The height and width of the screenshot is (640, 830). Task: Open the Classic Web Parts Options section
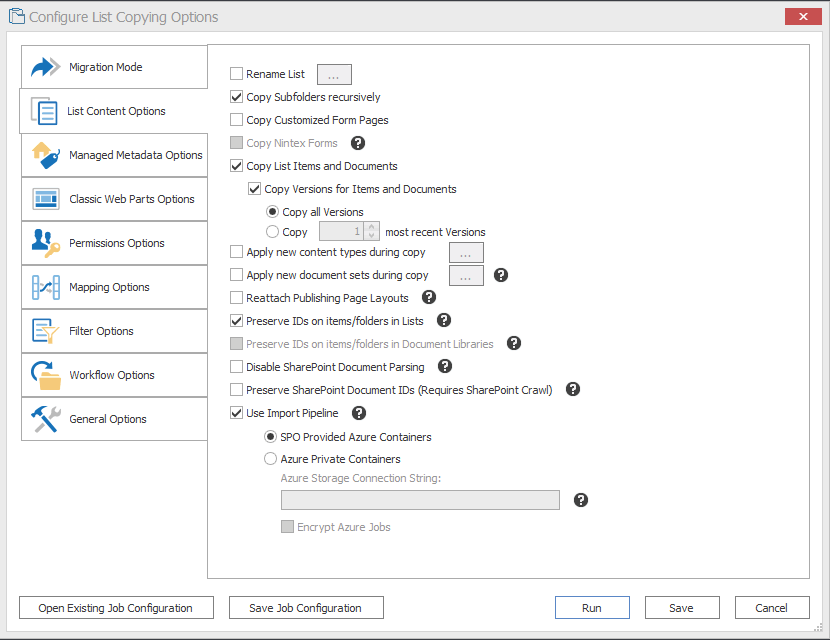tap(45, 199)
